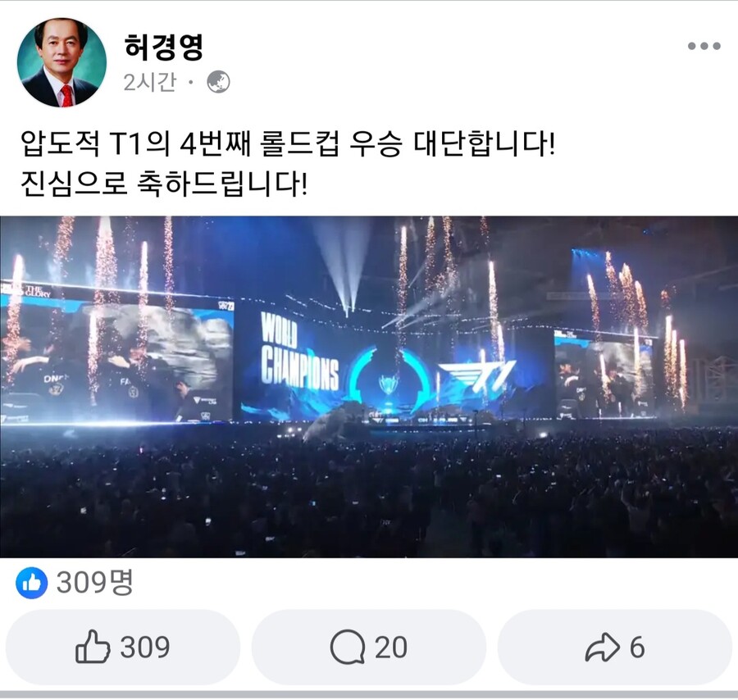Click the 309 like count button
738x700 pixels.
123,648
